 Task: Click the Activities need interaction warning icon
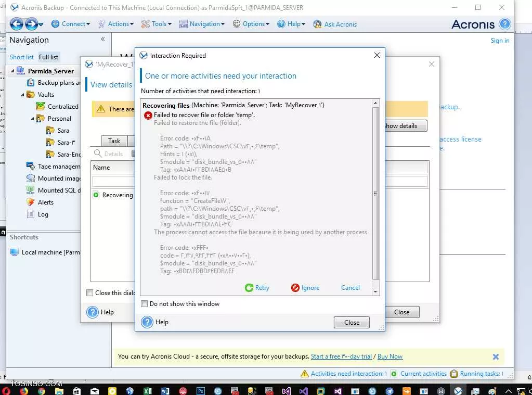pyautogui.click(x=305, y=374)
